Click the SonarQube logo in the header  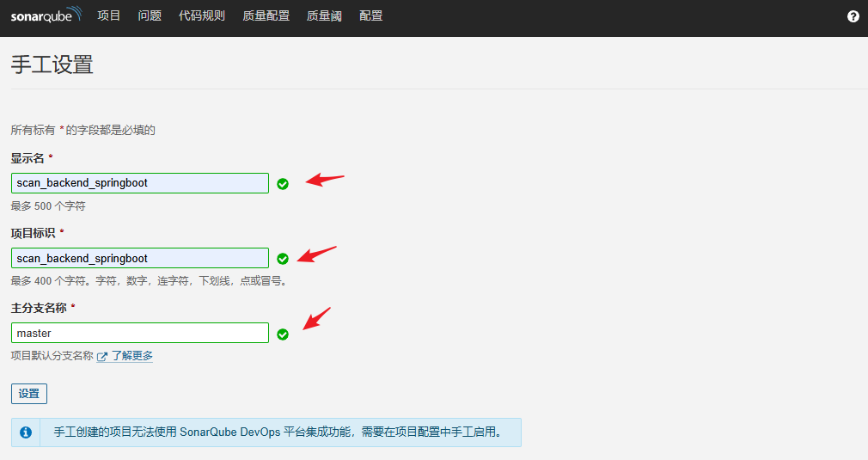(x=46, y=15)
